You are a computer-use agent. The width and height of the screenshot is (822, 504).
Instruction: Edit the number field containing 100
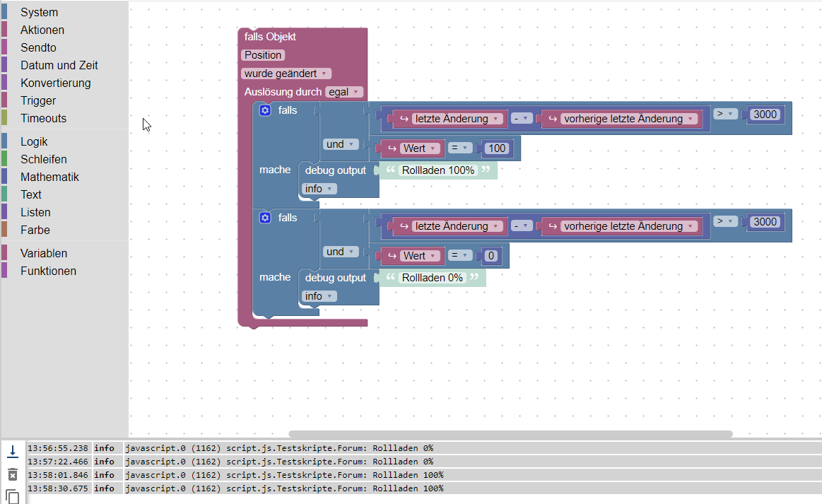[496, 148]
